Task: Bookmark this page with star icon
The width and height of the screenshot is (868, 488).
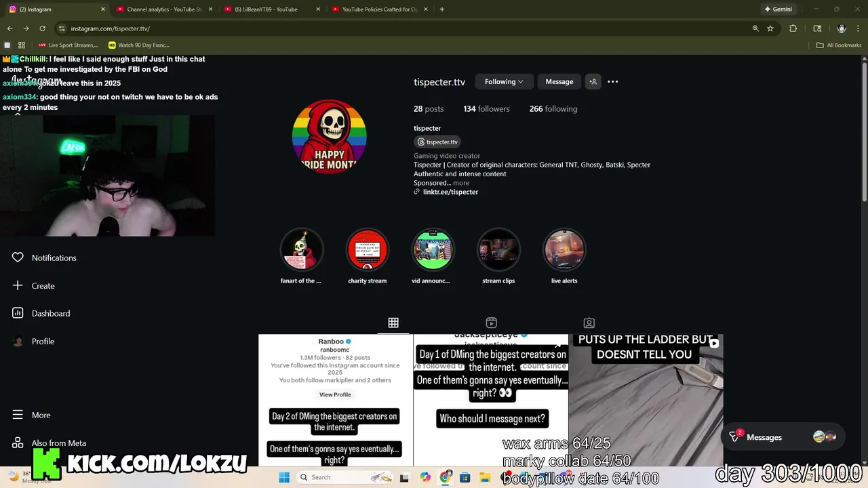Action: pyautogui.click(x=770, y=28)
